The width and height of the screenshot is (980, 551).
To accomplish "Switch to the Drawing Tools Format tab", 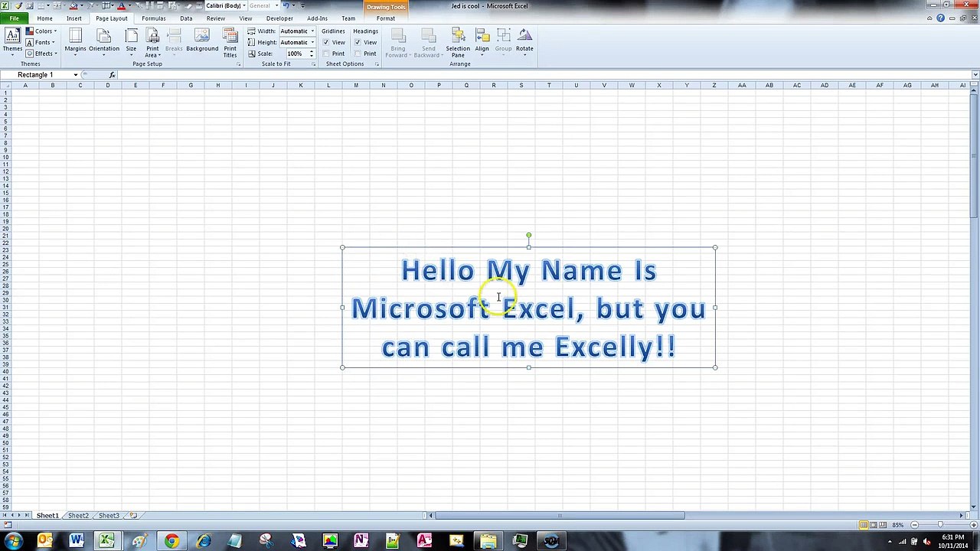I will coord(386,18).
